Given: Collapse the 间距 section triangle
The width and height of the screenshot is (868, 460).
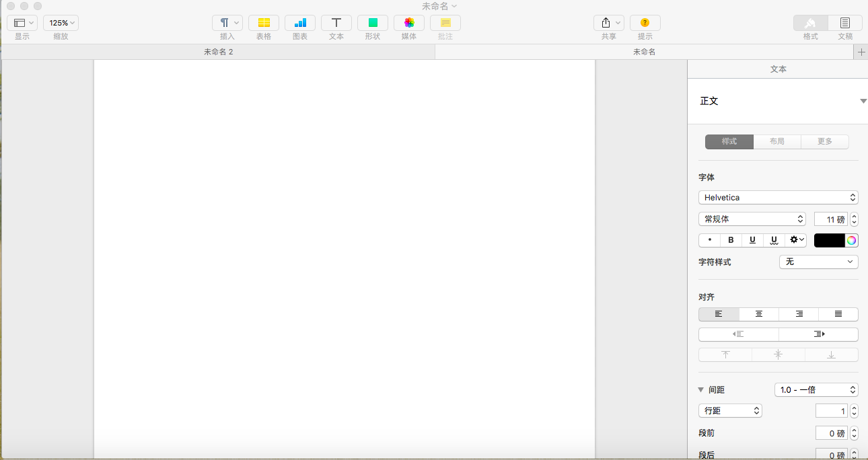Looking at the screenshot, I should [x=701, y=390].
